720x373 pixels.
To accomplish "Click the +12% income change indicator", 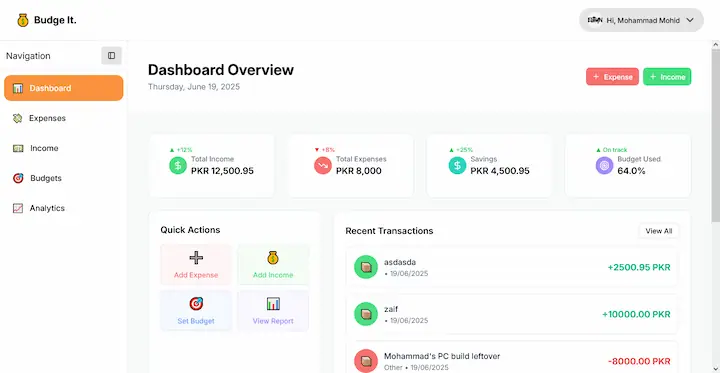I will (181, 150).
